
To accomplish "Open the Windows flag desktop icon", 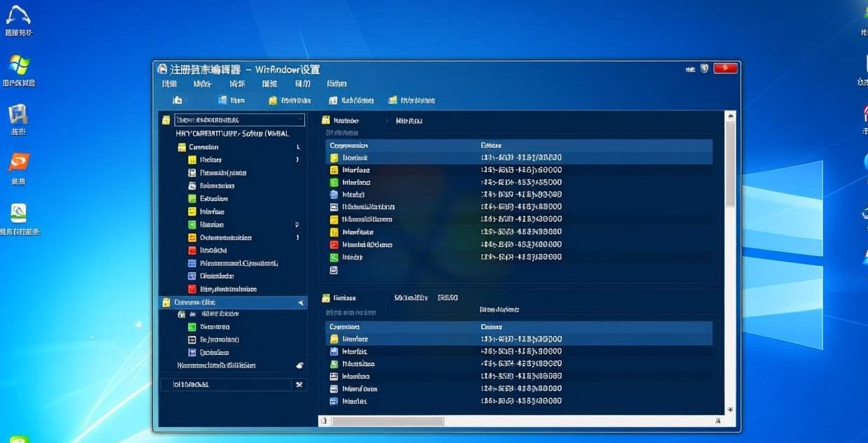I will click(x=19, y=65).
